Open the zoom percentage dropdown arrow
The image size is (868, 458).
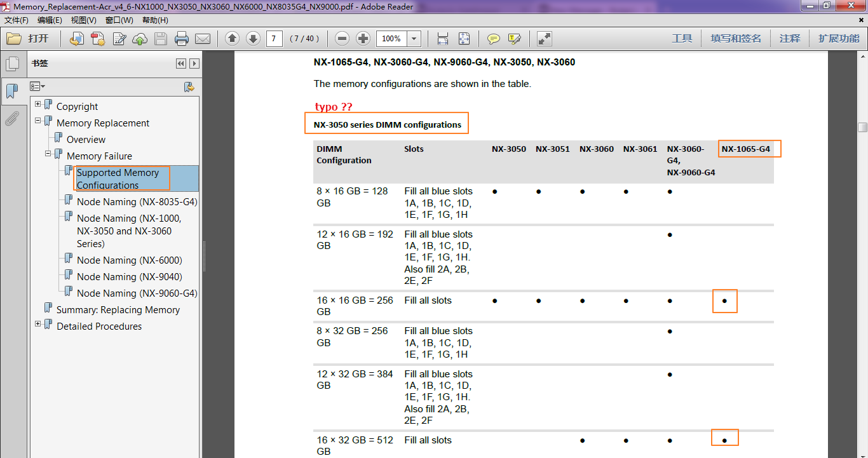point(414,39)
